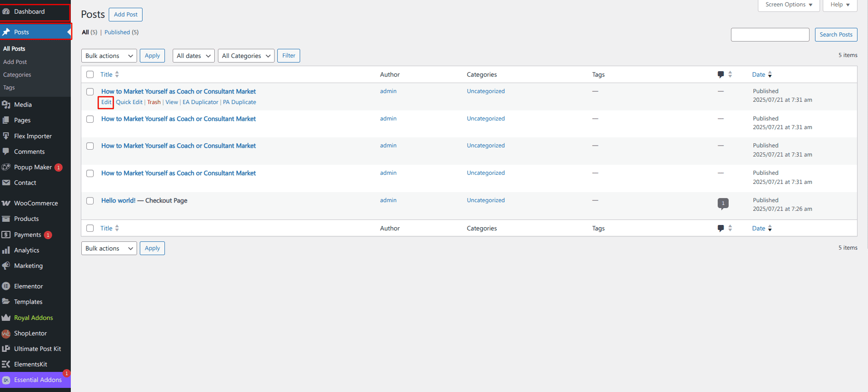This screenshot has width=868, height=392.
Task: Sort by Date in header row
Action: click(762, 74)
